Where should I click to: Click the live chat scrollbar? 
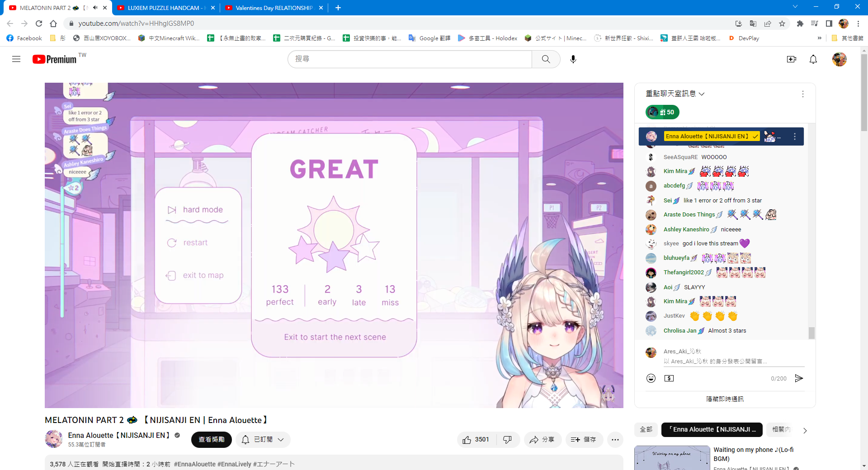(811, 333)
